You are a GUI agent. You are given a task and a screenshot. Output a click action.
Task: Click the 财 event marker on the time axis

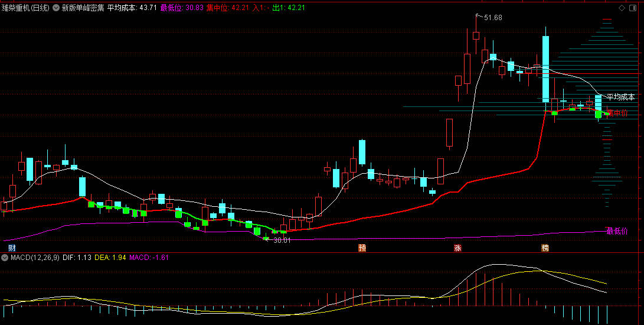12,248
